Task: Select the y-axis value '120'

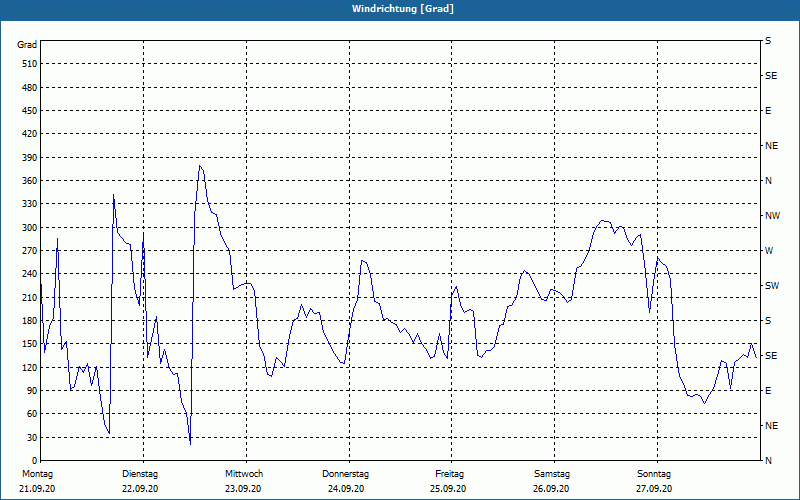Action: coord(30,367)
